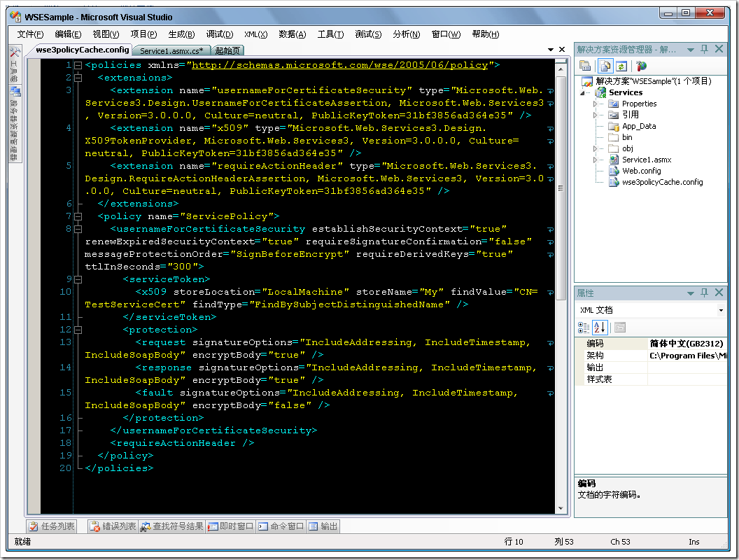739x560 pixels.
Task: Open the 帮助(H) menu
Action: point(486,34)
